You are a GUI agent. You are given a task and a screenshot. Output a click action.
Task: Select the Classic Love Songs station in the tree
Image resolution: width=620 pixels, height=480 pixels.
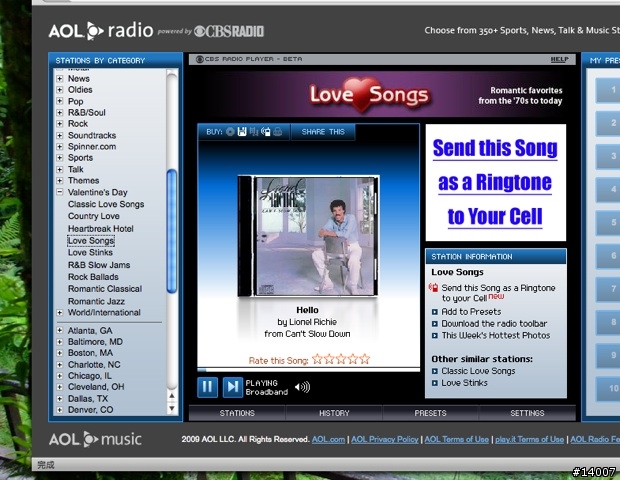[106, 204]
